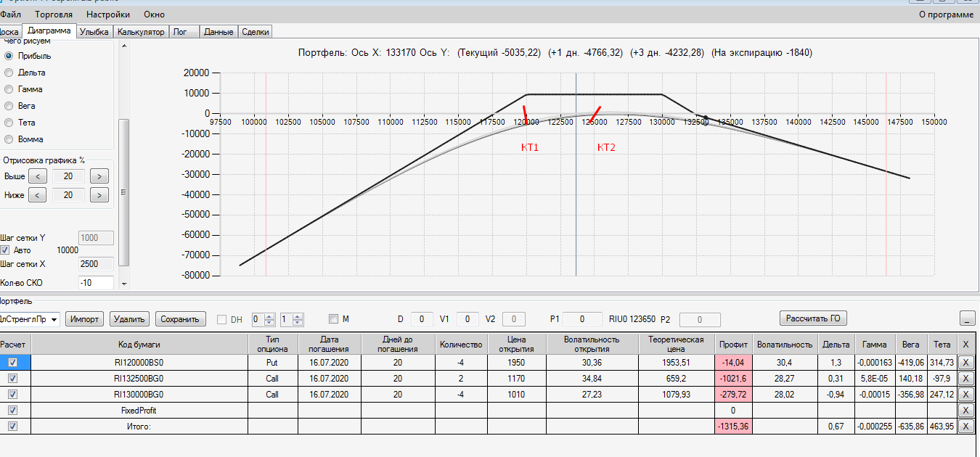Click the Тета column header
Screen dimensions: 980x457
click(942, 344)
